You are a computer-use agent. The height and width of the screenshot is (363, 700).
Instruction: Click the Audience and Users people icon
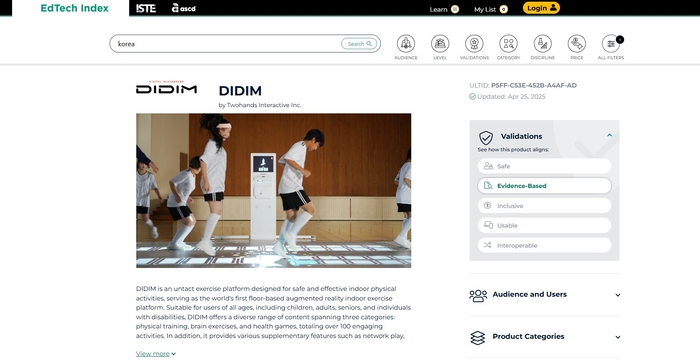[x=478, y=295]
